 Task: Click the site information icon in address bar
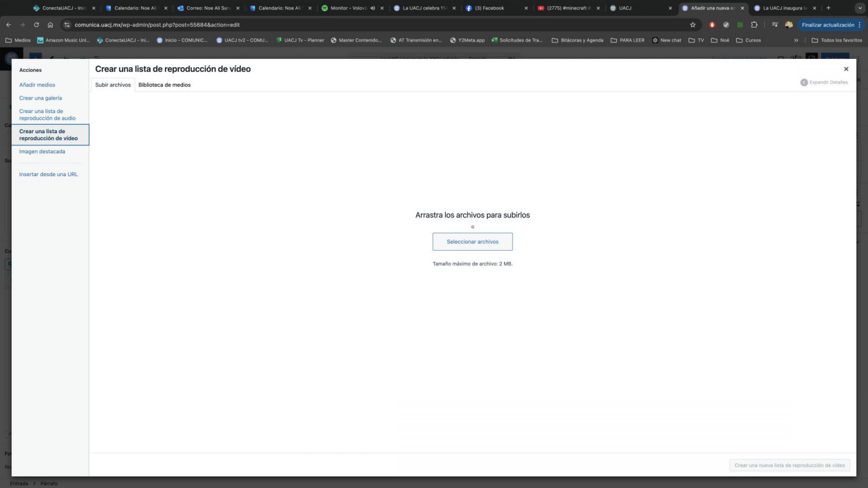click(67, 25)
